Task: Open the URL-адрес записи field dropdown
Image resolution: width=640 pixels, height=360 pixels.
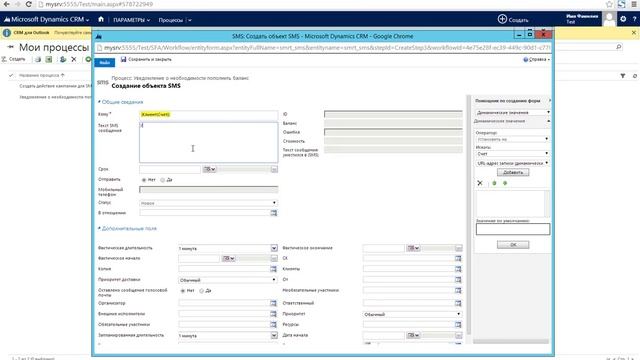Action: (512, 163)
